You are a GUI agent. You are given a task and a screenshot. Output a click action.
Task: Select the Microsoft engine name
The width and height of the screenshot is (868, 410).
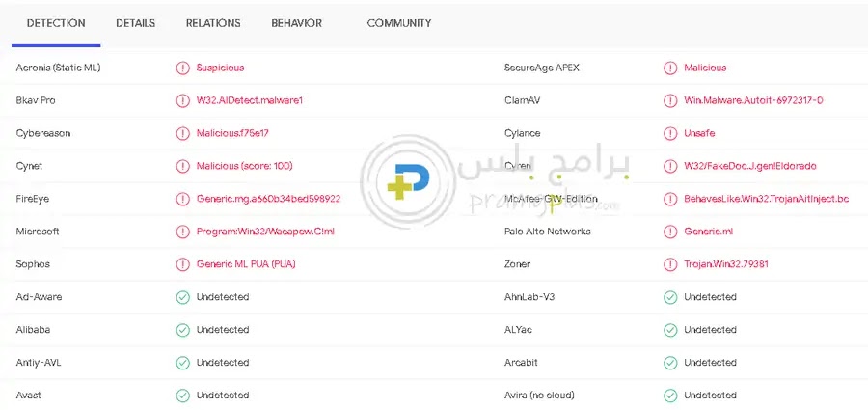tap(38, 231)
